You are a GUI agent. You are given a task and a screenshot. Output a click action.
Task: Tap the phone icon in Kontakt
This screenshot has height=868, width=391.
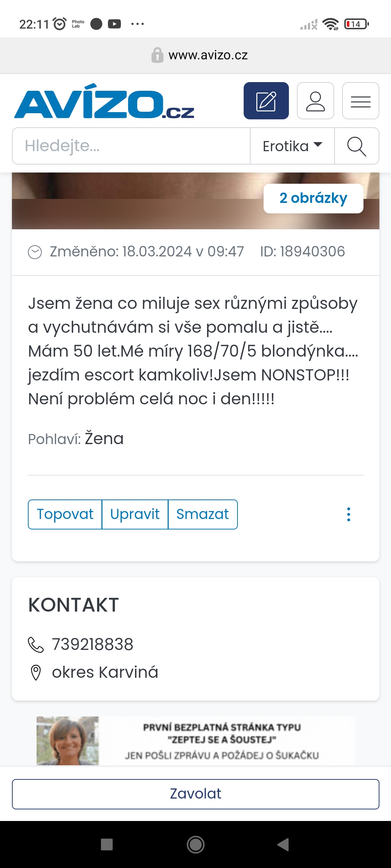36,644
